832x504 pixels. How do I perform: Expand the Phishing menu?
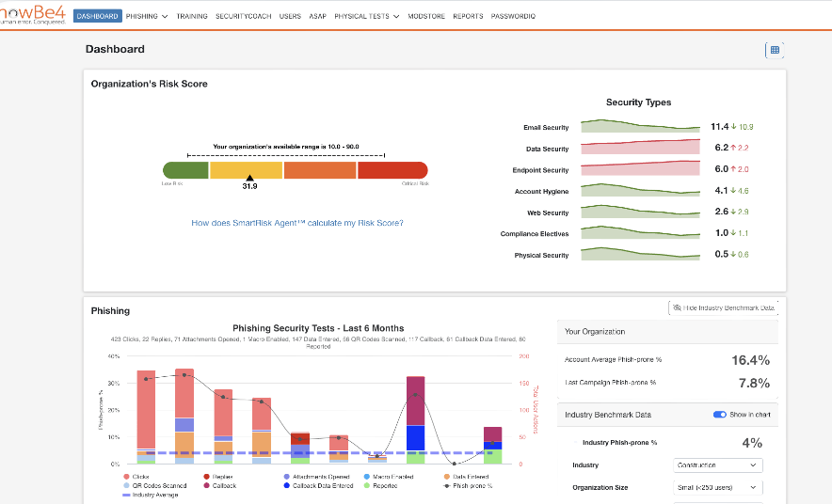click(147, 16)
